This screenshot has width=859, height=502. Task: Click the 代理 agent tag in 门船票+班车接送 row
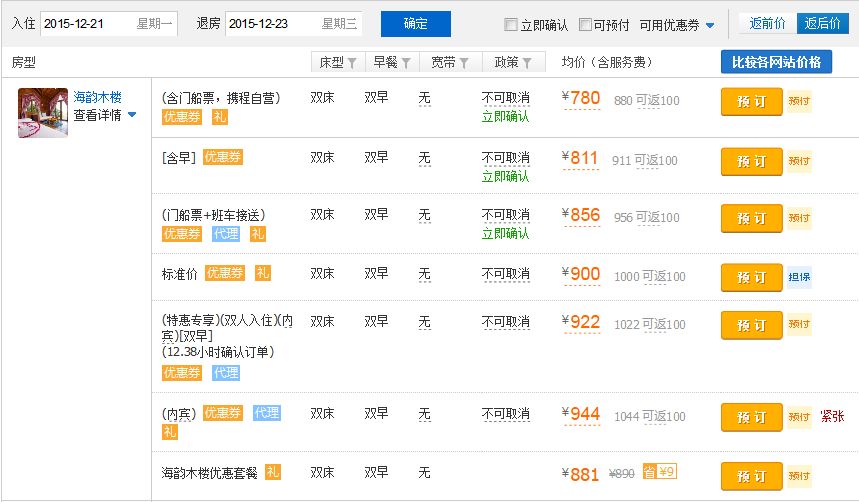pos(226,233)
